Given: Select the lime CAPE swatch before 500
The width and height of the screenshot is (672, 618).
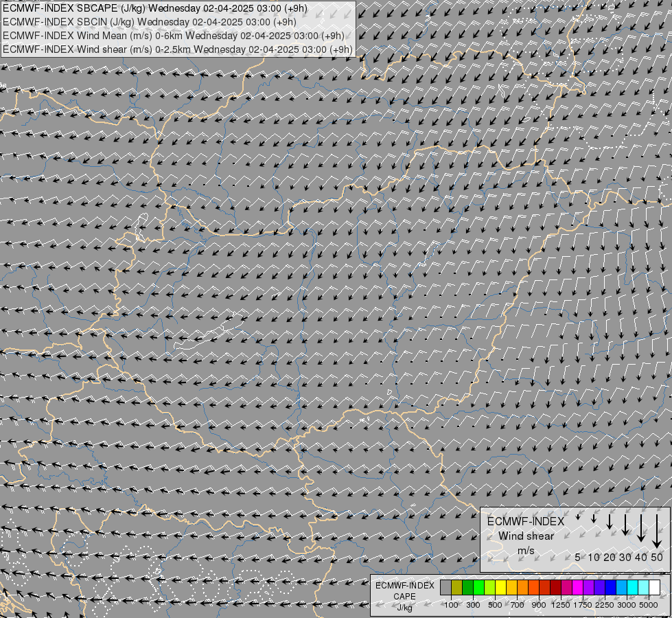Looking at the screenshot, I should click(490, 587).
